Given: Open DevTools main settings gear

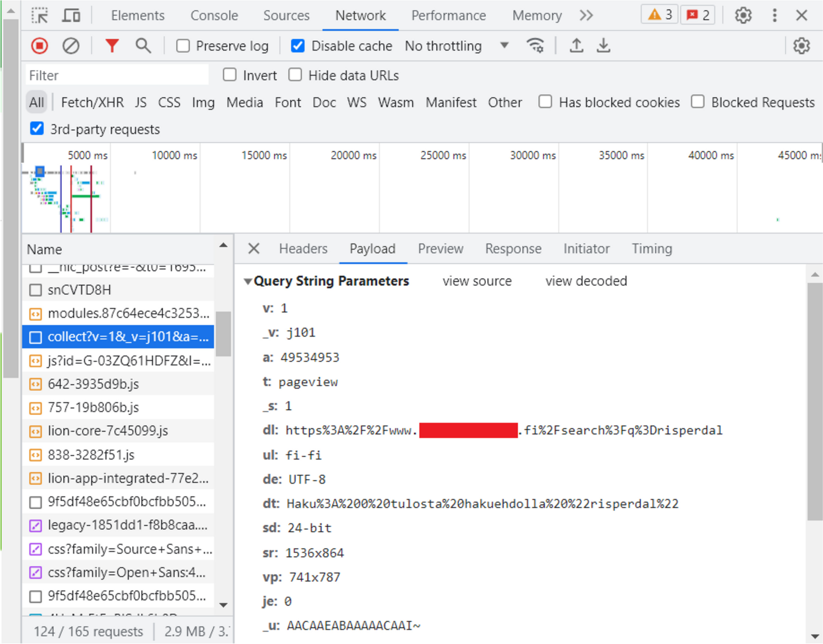Looking at the screenshot, I should click(743, 15).
